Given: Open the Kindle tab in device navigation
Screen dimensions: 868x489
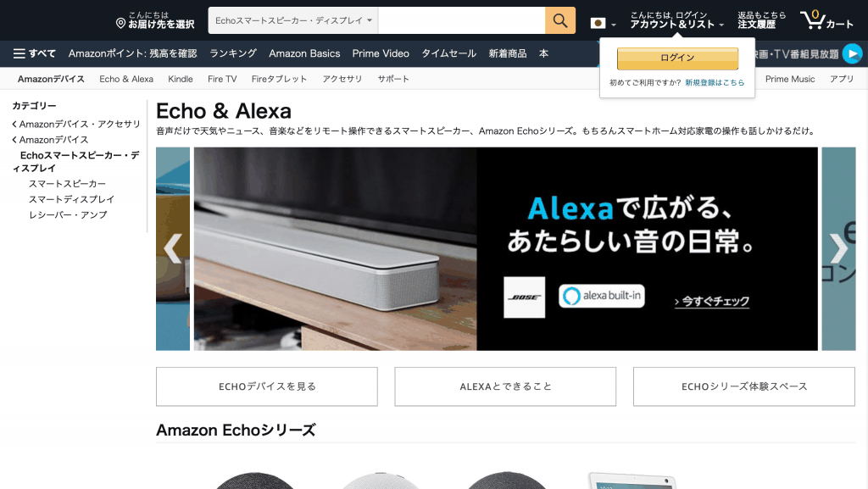Looking at the screenshot, I should 181,79.
